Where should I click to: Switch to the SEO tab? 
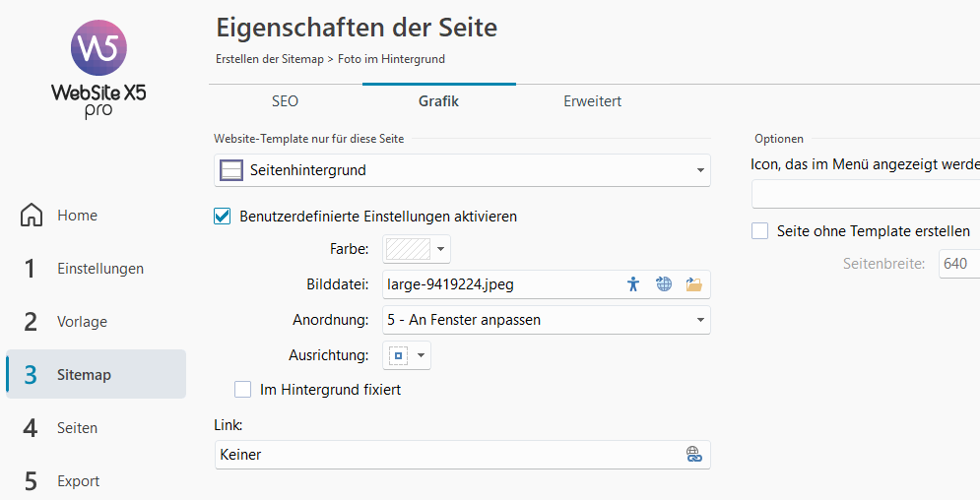click(x=285, y=101)
